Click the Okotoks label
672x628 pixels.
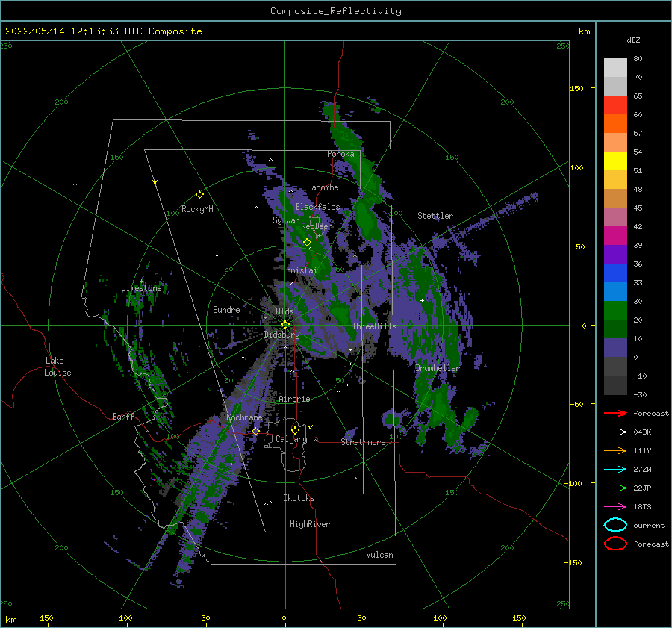point(299,497)
